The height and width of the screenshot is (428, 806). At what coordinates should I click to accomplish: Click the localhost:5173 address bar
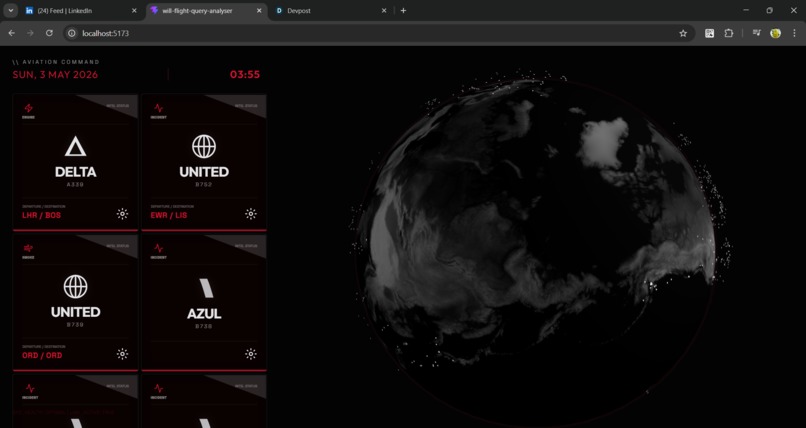379,33
